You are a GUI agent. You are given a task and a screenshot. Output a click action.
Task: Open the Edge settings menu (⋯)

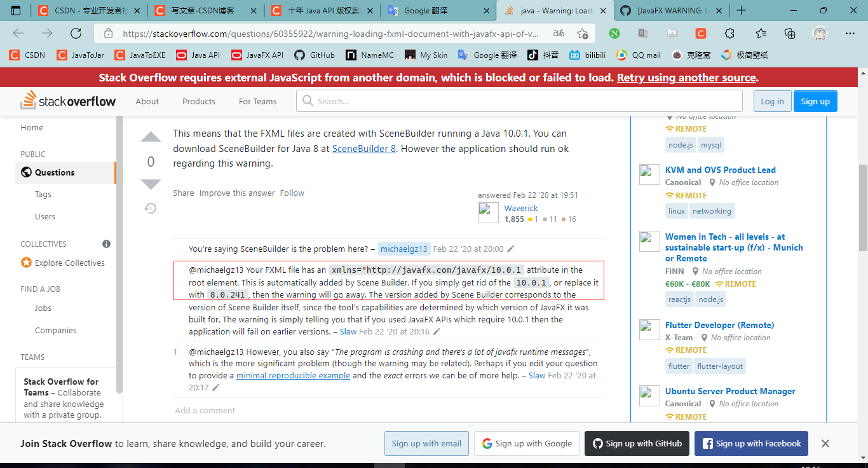(850, 32)
